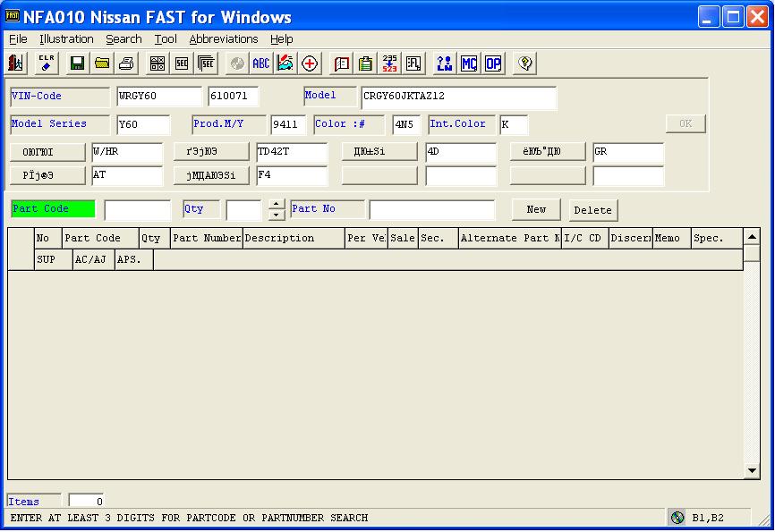Click the disabled OK button

(686, 123)
